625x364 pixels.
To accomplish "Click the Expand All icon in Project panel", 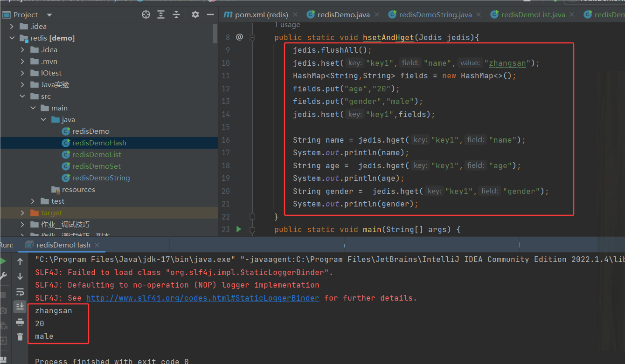I will [161, 14].
